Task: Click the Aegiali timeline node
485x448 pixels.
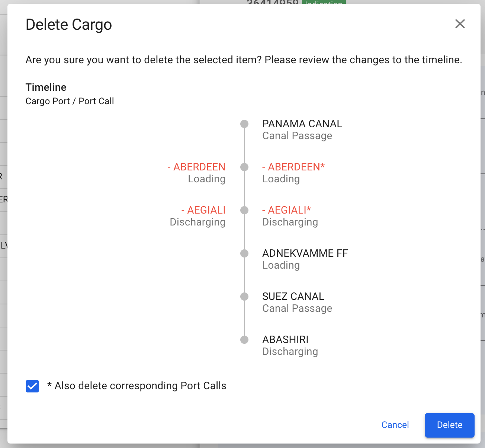Action: (244, 210)
